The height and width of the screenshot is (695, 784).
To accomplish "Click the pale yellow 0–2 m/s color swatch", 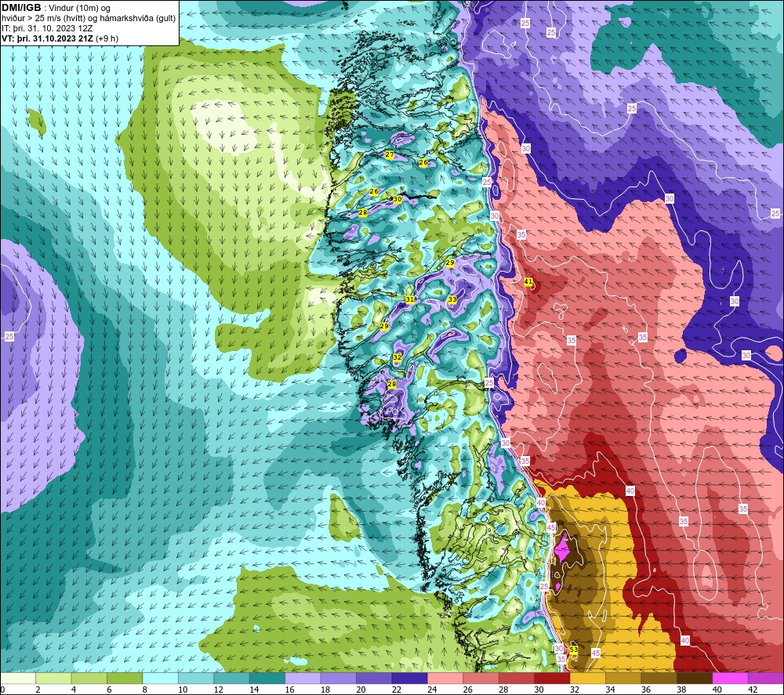I will pos(18,678).
